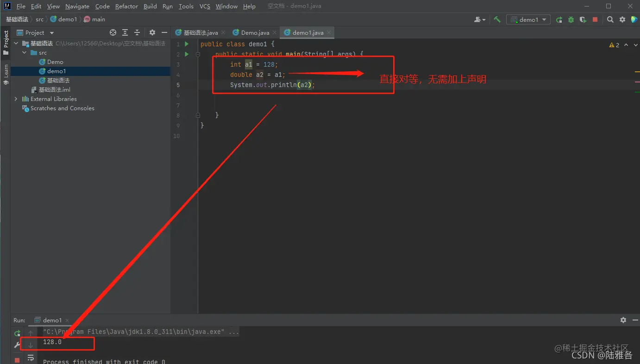This screenshot has height=364, width=640.
Task: Switch to the 基础语法.java editor tab
Action: 201,32
